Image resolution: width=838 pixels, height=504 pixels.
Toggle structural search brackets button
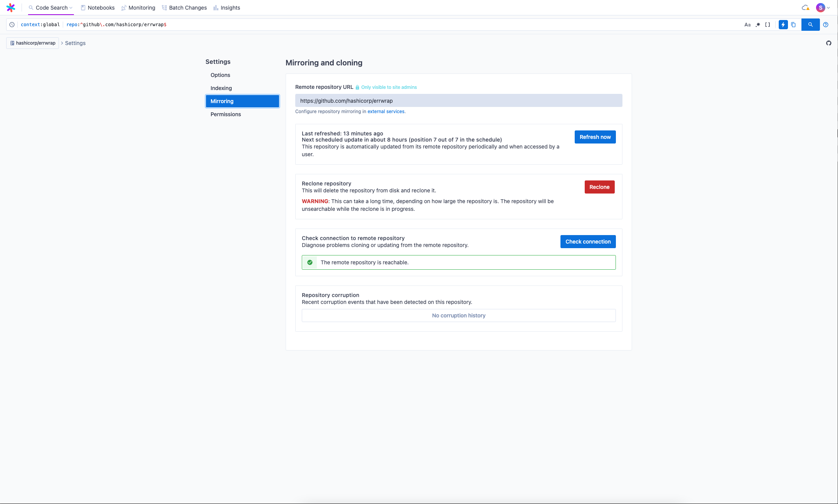pyautogui.click(x=768, y=25)
